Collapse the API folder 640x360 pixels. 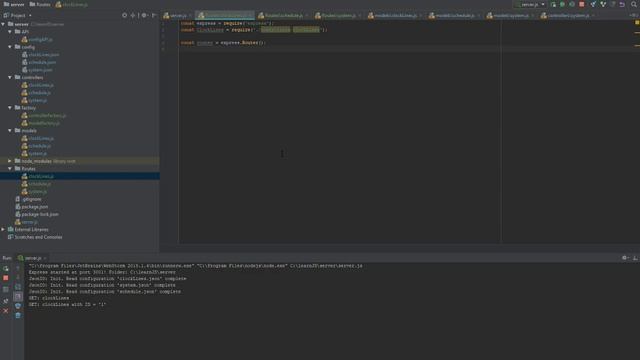coord(10,31)
